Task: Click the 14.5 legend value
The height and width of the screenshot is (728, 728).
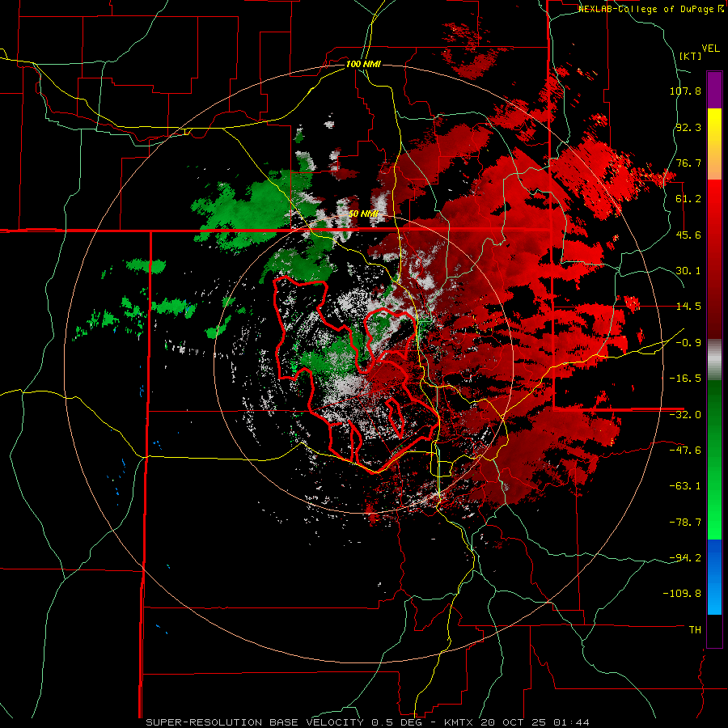Action: click(x=688, y=307)
